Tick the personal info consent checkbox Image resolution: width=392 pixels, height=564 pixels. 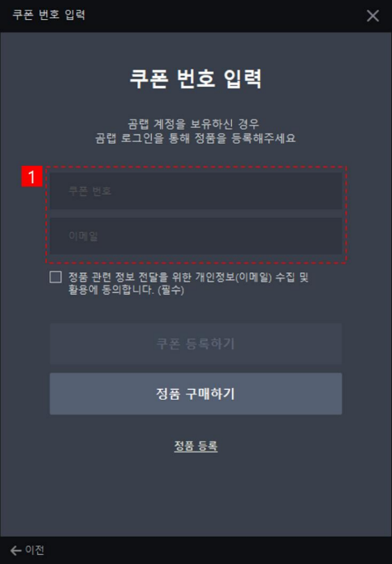[55, 277]
